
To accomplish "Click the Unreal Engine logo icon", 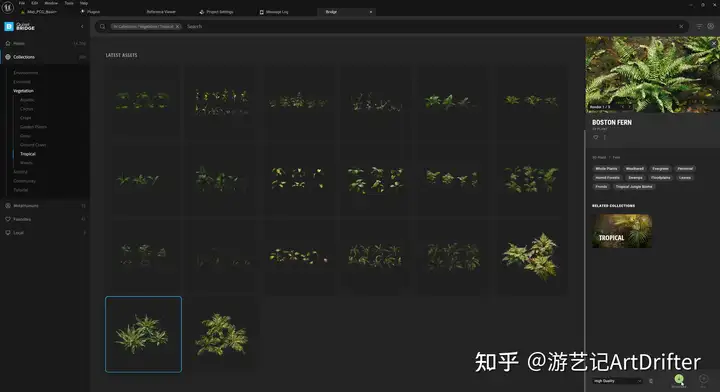I will point(8,6).
